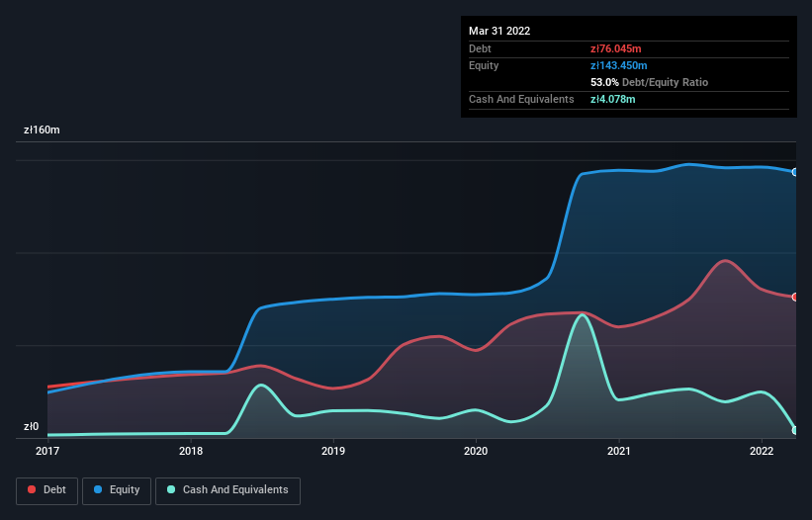Click the Equity value zł143.450m

[619, 65]
